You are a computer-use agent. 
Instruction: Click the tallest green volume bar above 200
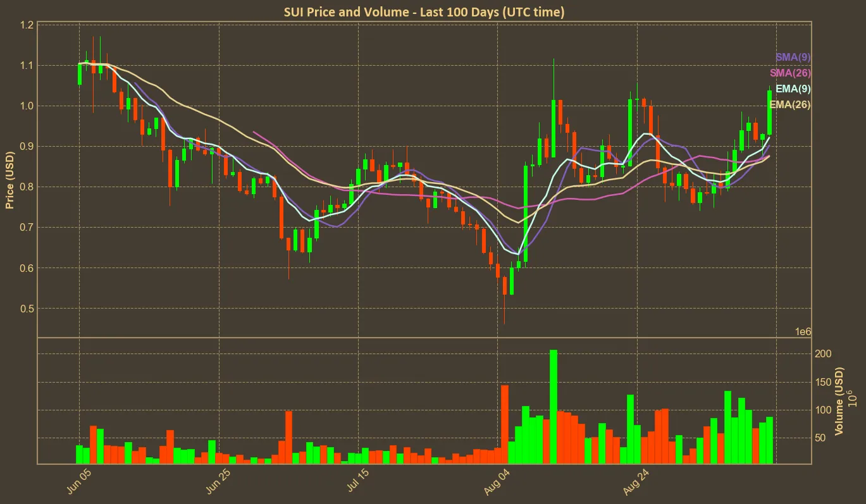click(x=554, y=407)
